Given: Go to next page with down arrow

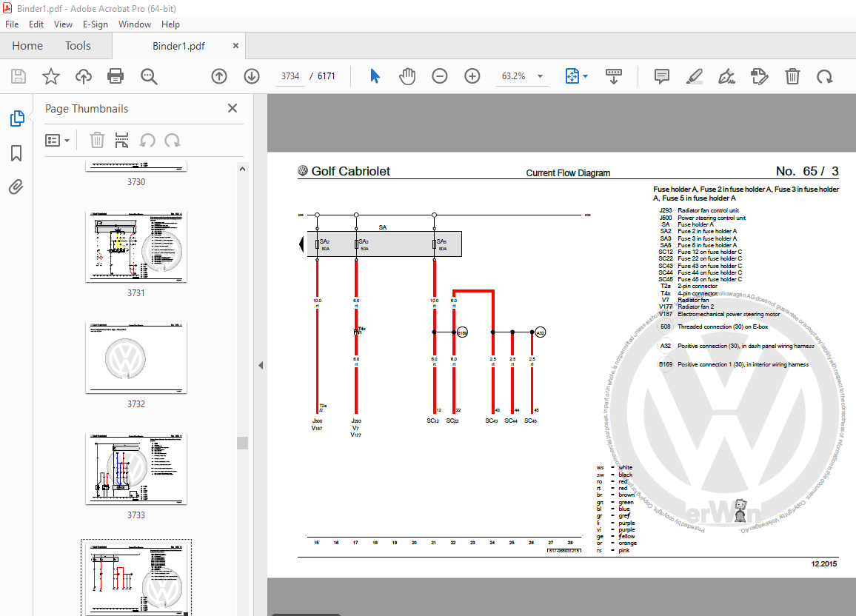Looking at the screenshot, I should (x=252, y=76).
